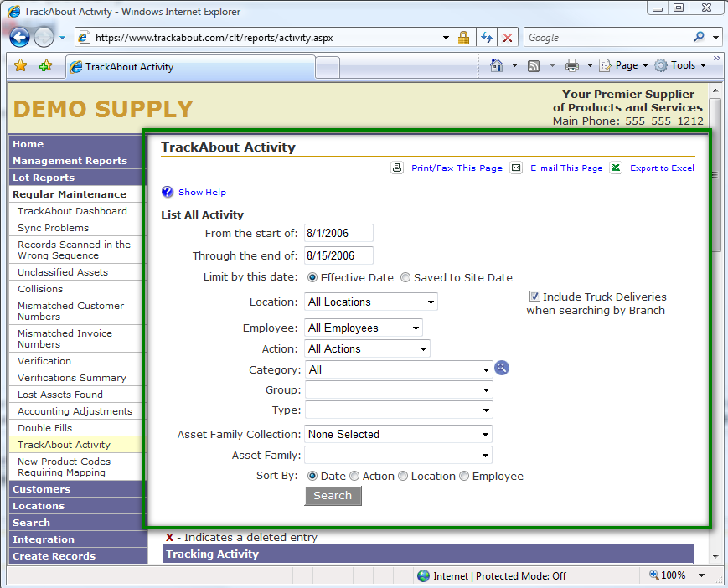Click the Page menu icon
Viewport: 728px width, 588px height.
(605, 66)
